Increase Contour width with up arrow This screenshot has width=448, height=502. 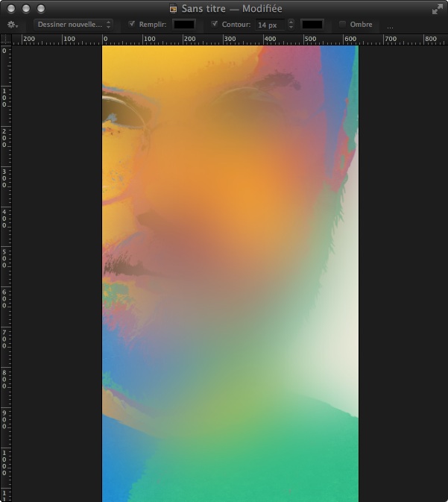tap(291, 22)
